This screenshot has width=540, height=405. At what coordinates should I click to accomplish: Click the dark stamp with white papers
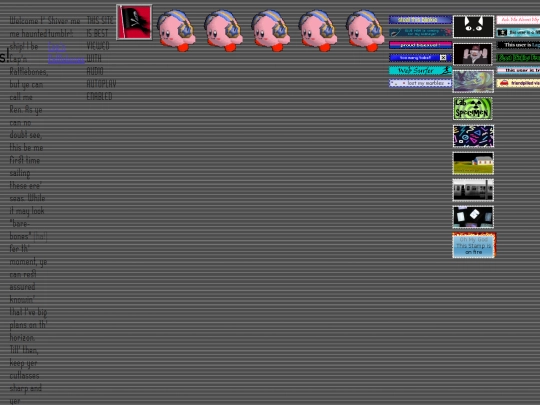coord(473,217)
